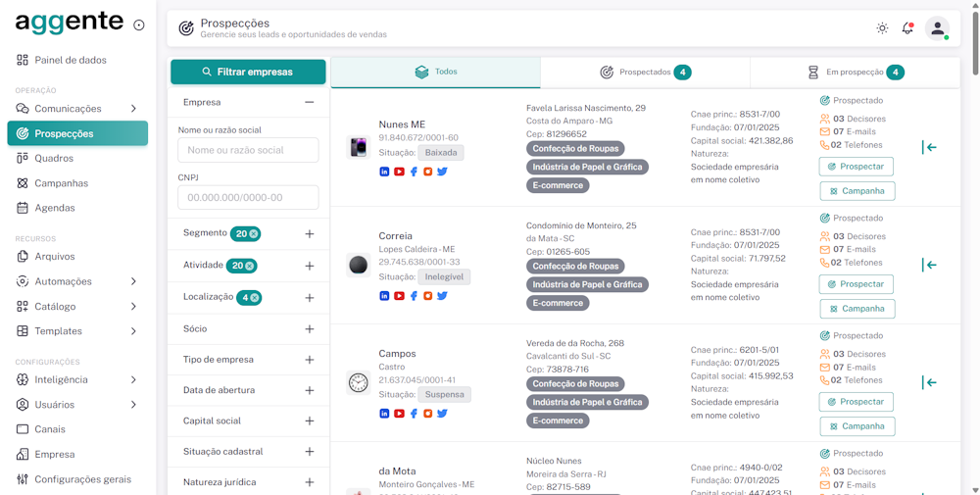Screen dimensions: 980x495
Task: Expand the Segmento filter section
Action: pos(310,233)
